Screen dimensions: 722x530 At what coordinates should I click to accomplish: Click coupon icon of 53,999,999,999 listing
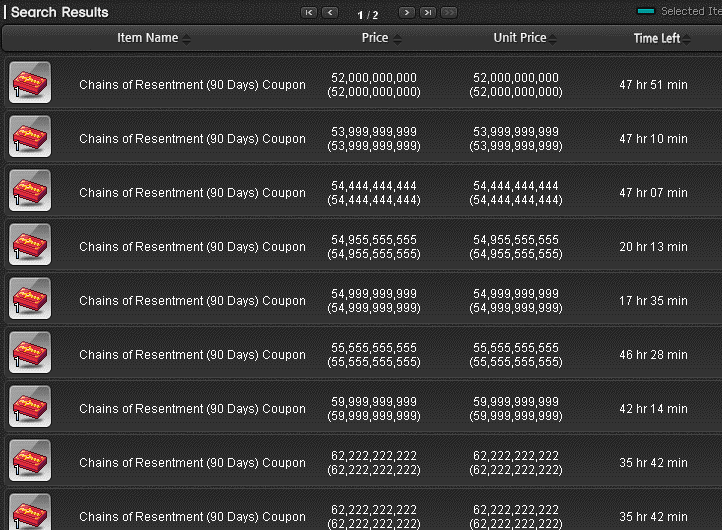(30, 136)
